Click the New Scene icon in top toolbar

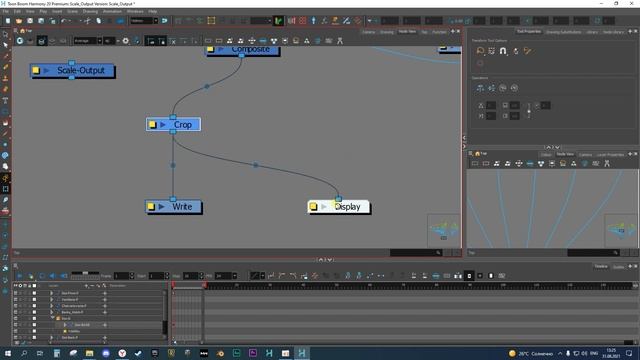point(8,21)
